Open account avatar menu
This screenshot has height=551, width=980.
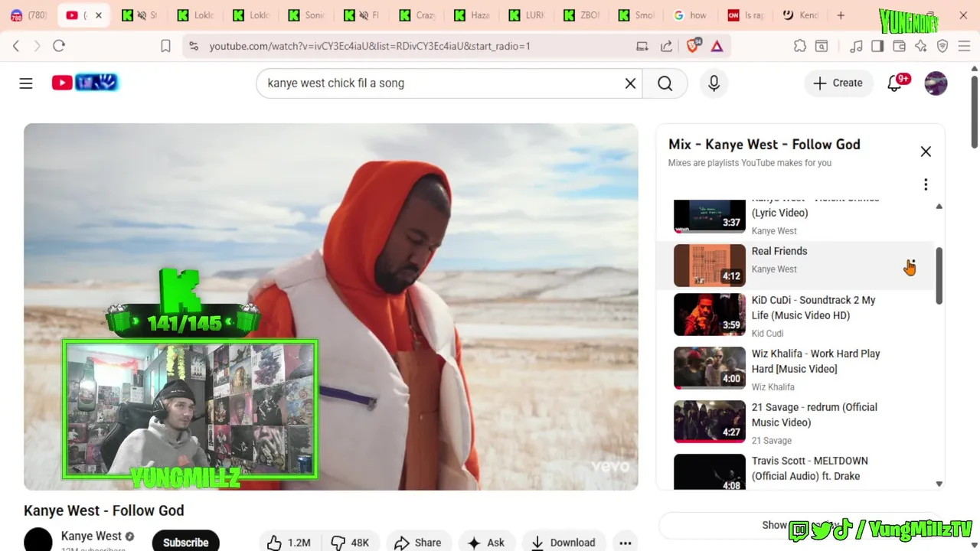pos(936,83)
